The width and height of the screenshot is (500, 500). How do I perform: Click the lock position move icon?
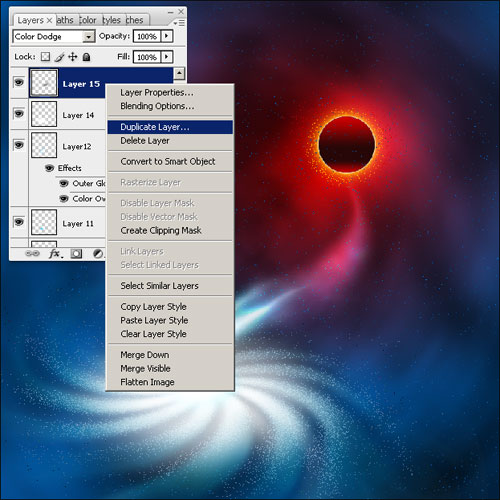point(73,57)
